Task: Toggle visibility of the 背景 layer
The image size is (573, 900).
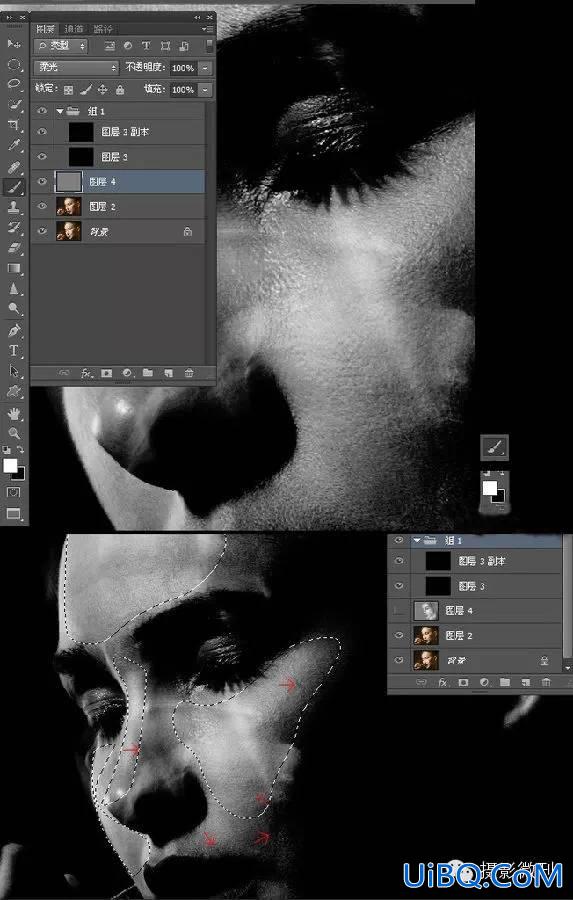Action: coord(42,231)
